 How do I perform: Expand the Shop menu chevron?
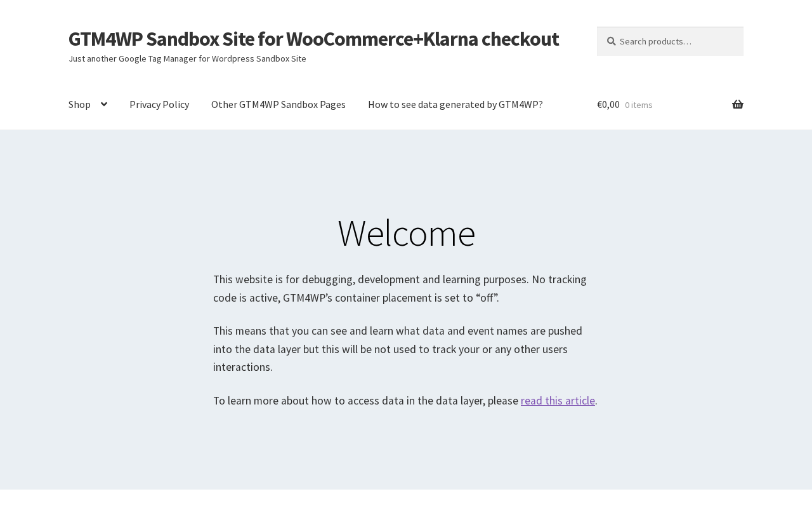pyautogui.click(x=104, y=104)
